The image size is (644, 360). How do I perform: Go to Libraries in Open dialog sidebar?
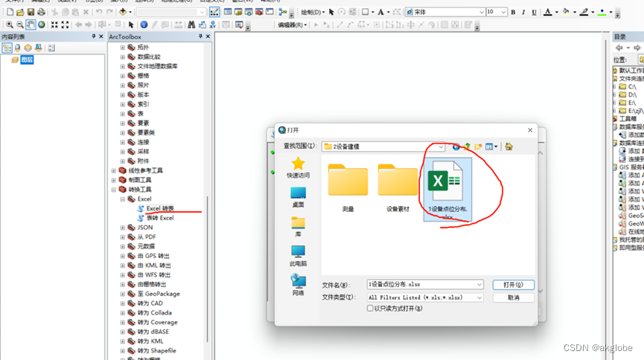click(x=298, y=227)
